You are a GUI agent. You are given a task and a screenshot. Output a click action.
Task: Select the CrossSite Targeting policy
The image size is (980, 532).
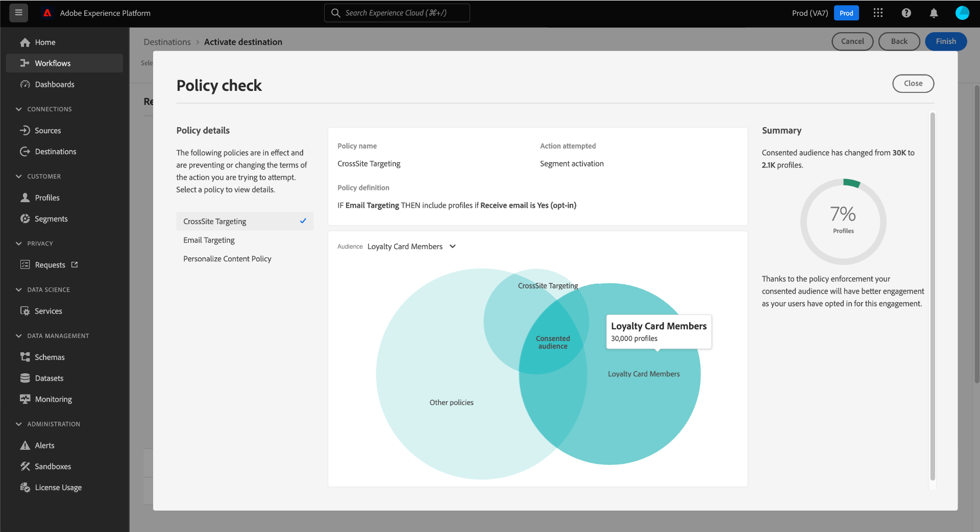coord(245,222)
